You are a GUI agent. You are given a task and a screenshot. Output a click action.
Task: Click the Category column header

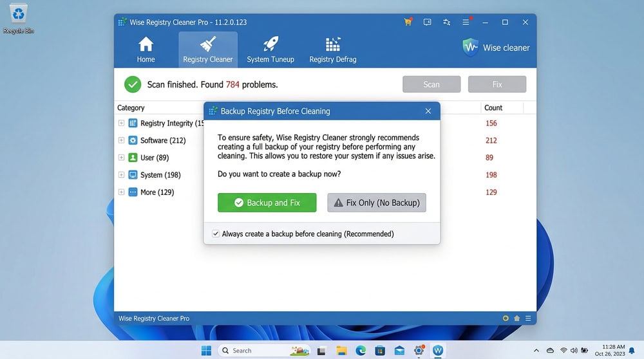pyautogui.click(x=131, y=107)
